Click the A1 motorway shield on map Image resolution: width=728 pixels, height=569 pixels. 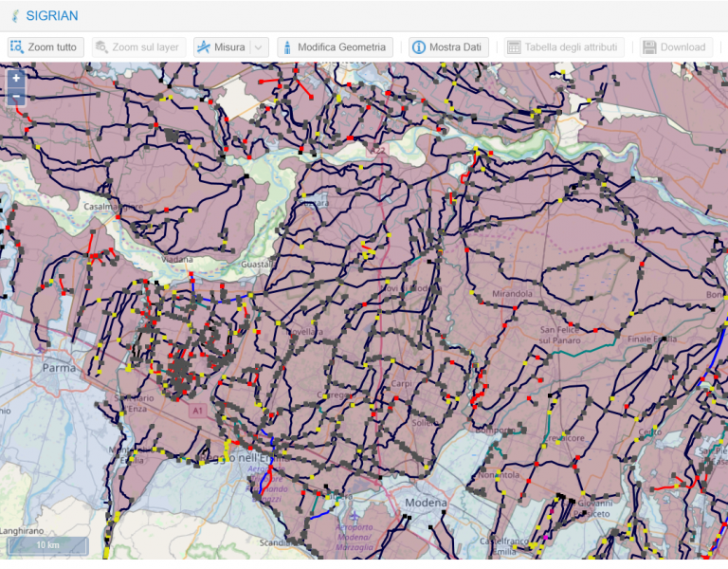click(x=198, y=411)
